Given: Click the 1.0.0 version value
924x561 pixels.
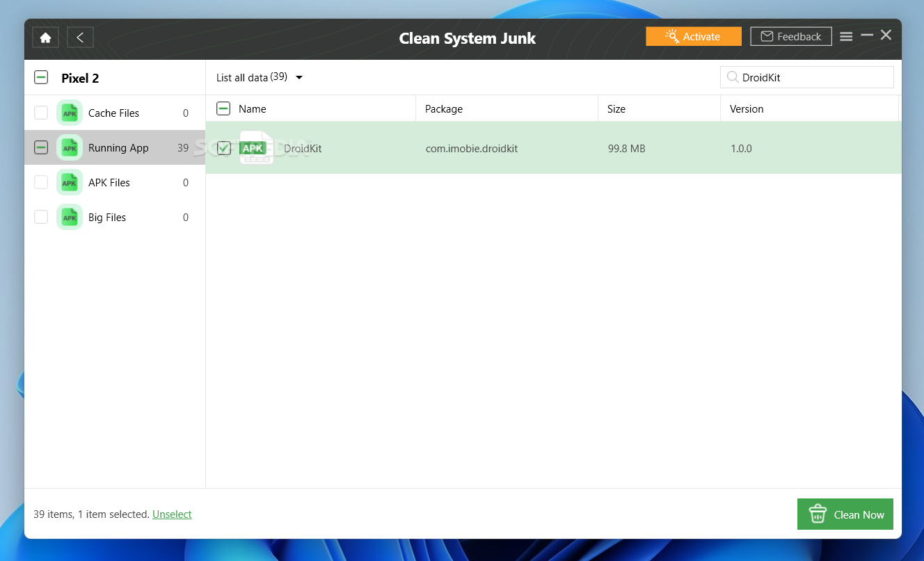Looking at the screenshot, I should (x=741, y=148).
